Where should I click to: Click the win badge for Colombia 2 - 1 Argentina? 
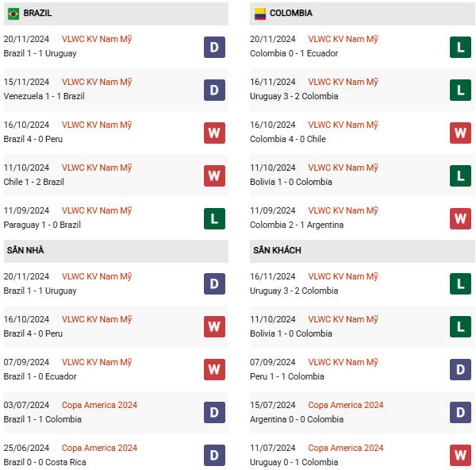[460, 218]
